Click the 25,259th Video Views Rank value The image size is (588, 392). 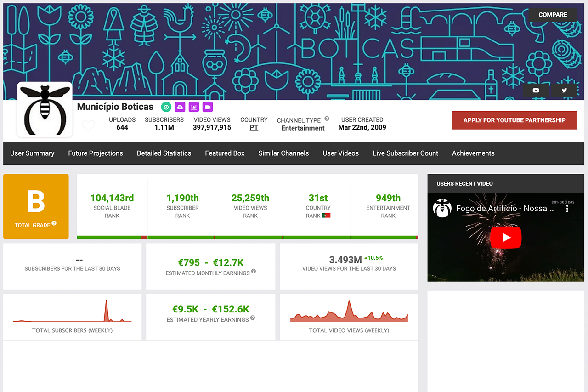click(x=250, y=198)
